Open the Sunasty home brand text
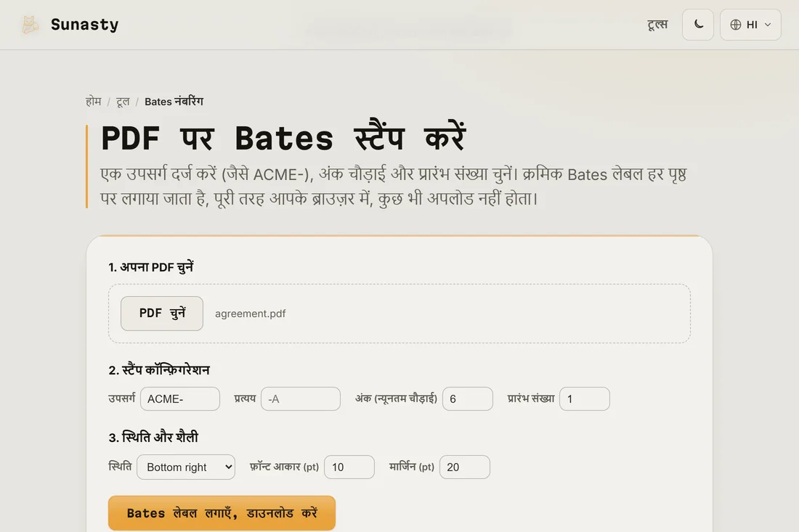The width and height of the screenshot is (799, 532). tap(84, 25)
